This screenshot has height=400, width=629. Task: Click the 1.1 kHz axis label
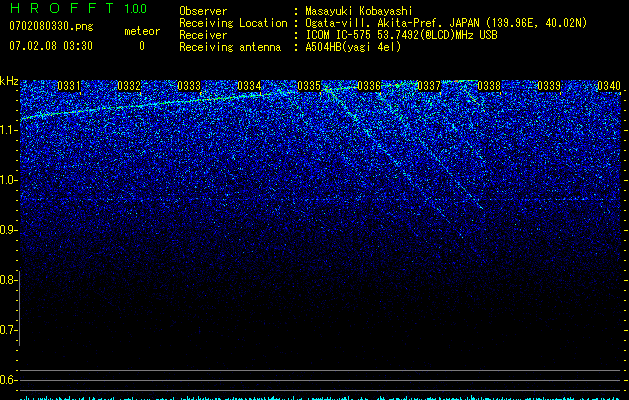[8, 130]
